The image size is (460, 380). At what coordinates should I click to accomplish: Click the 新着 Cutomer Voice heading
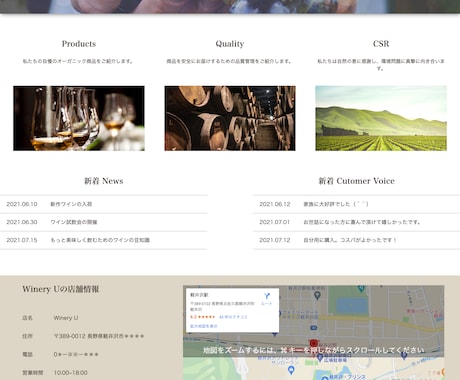point(356,181)
